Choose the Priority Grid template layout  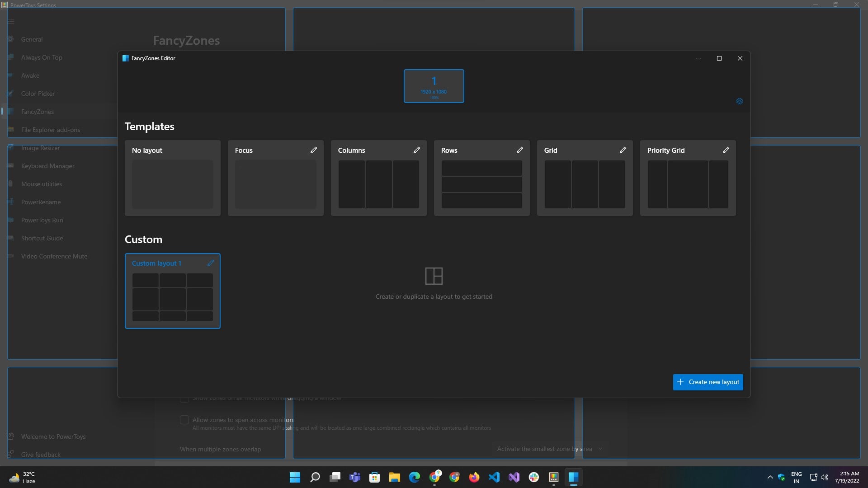688,178
